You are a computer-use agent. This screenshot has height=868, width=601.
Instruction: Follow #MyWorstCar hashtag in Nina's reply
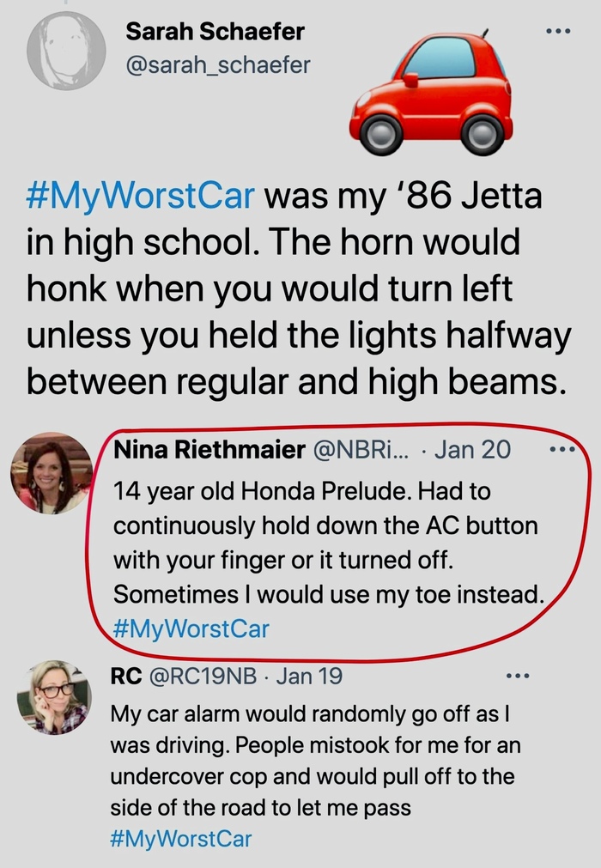pos(191,628)
